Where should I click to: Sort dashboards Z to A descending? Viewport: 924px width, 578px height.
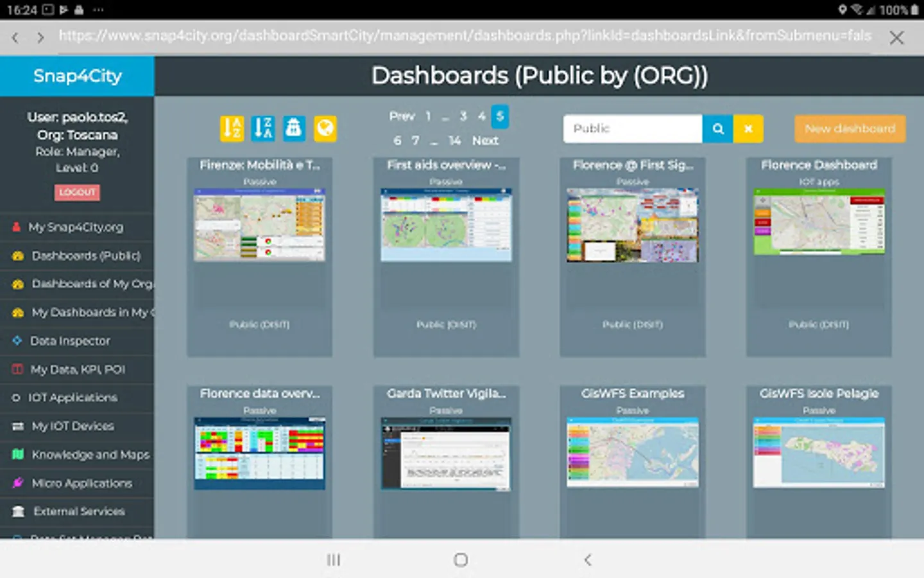(263, 128)
